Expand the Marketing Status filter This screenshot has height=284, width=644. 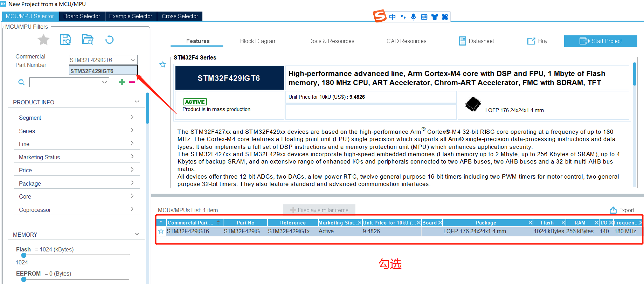pos(132,157)
